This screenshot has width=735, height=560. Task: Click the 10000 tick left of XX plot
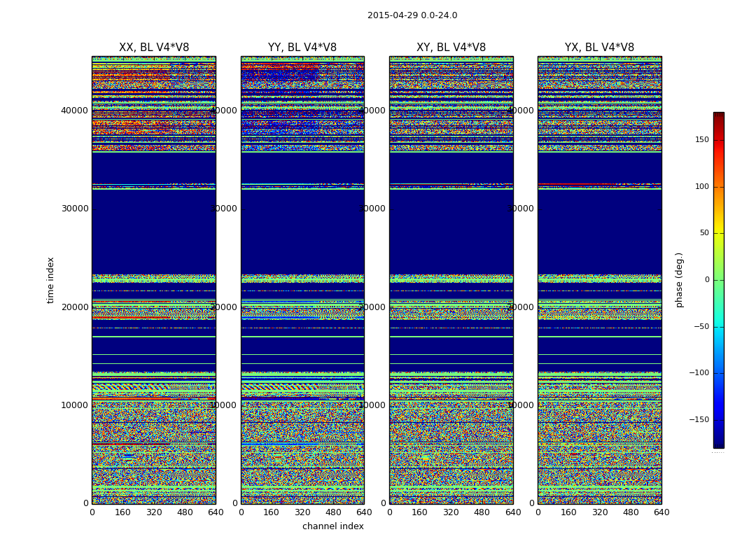tap(74, 405)
